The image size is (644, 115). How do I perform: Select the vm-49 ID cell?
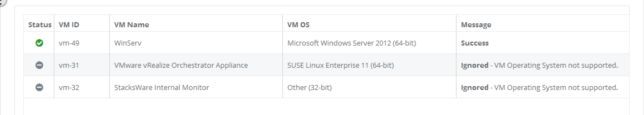click(x=69, y=43)
